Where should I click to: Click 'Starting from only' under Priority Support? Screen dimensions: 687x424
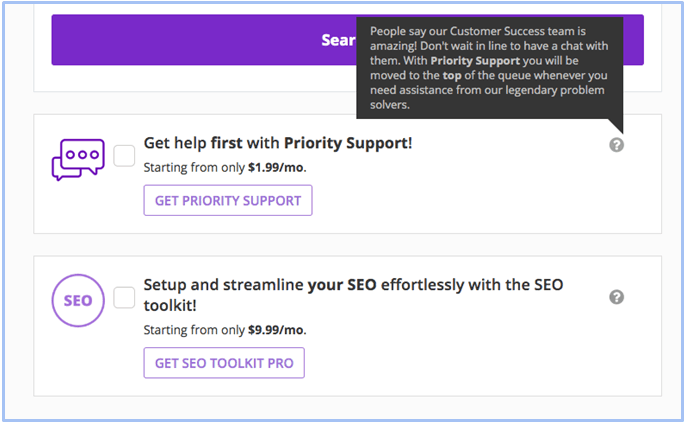tap(194, 168)
